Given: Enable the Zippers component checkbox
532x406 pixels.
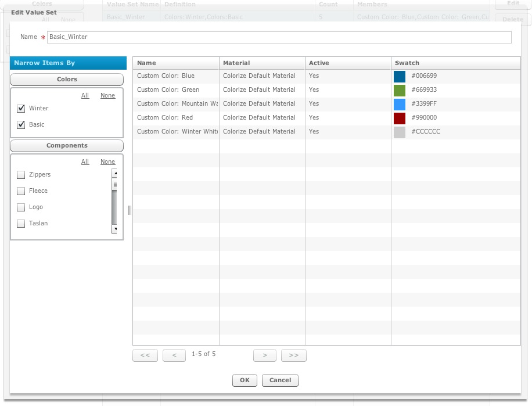Looking at the screenshot, I should [21, 174].
